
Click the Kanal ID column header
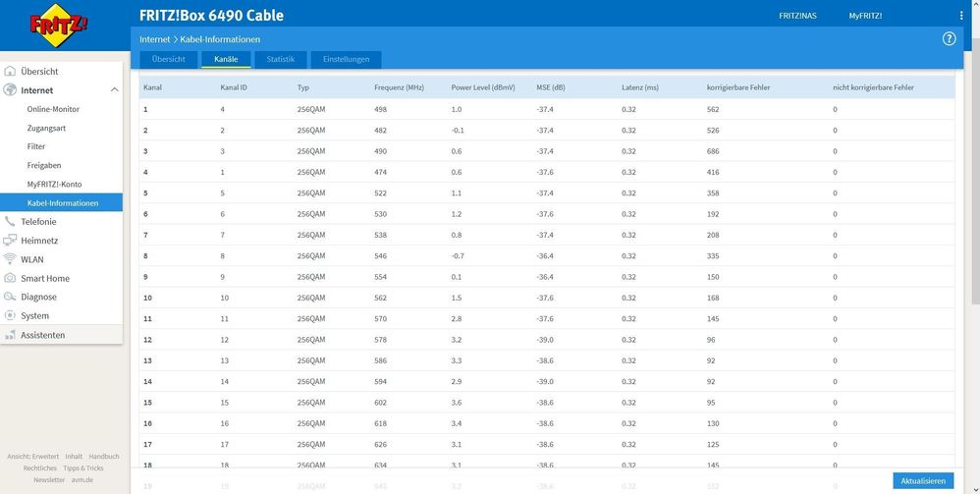click(234, 87)
